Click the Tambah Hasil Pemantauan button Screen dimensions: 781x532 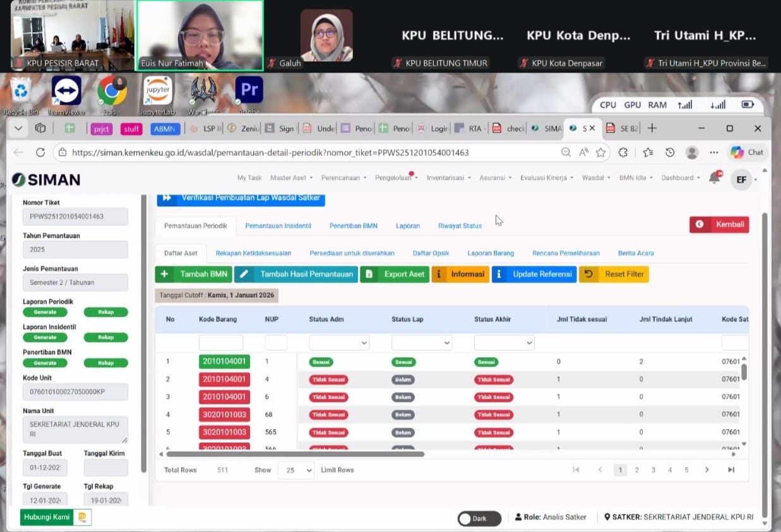(295, 275)
